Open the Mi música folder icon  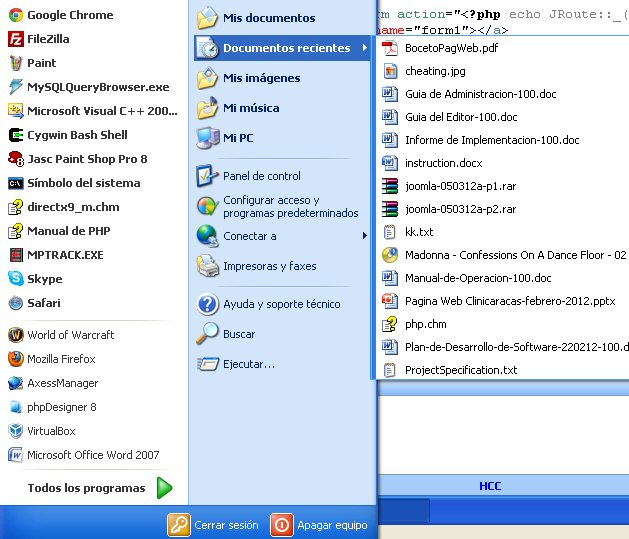[x=207, y=108]
